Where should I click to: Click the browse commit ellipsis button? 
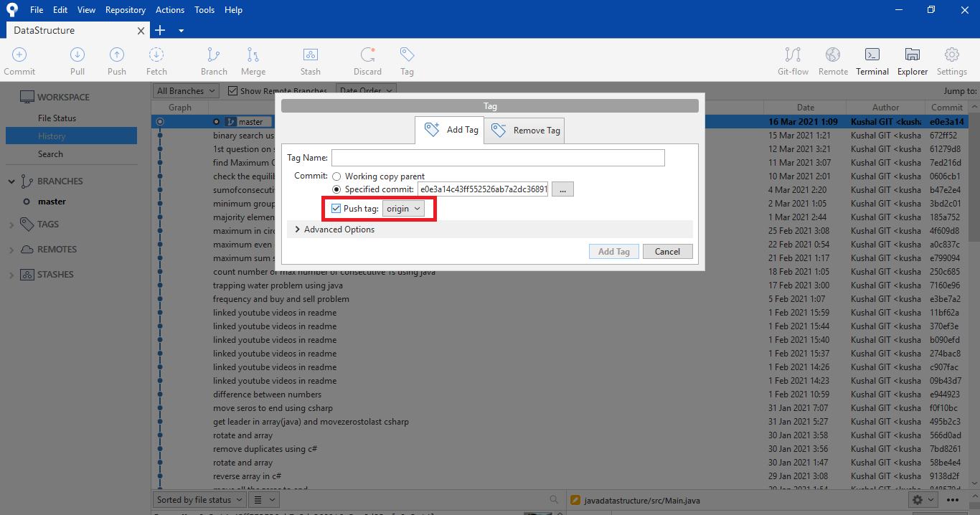tap(563, 189)
